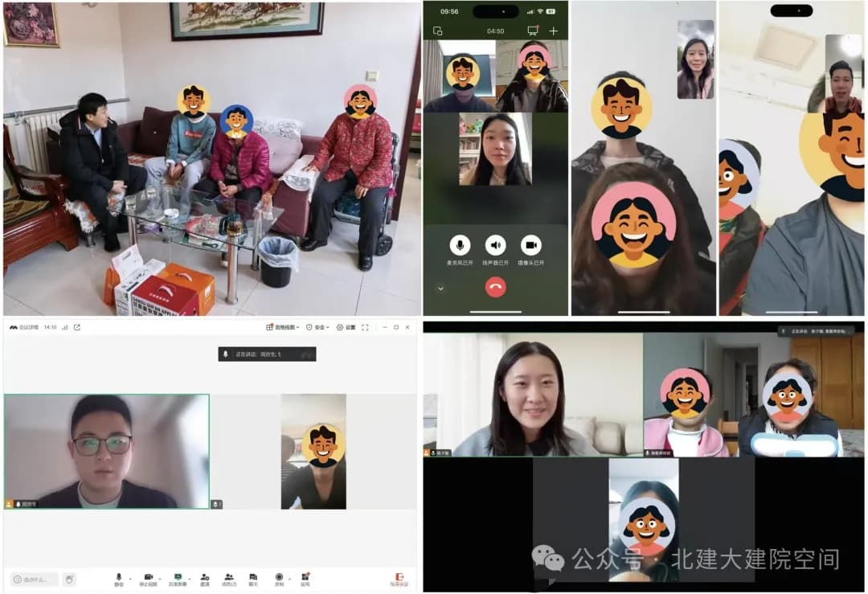Expand the chevron at phone call bottom-left

(440, 288)
